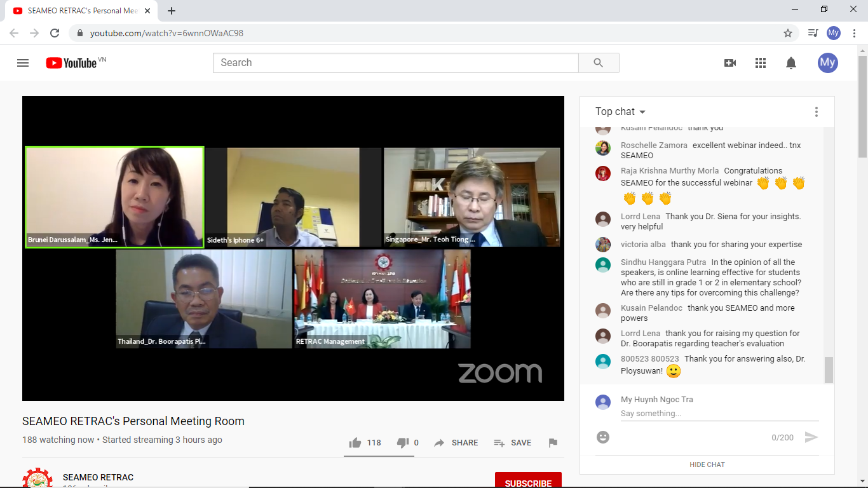Open the notifications bell

pos(791,63)
